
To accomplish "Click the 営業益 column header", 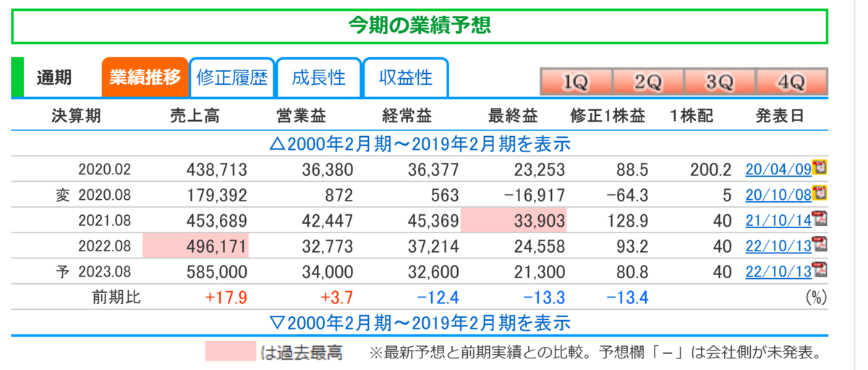I will click(302, 116).
